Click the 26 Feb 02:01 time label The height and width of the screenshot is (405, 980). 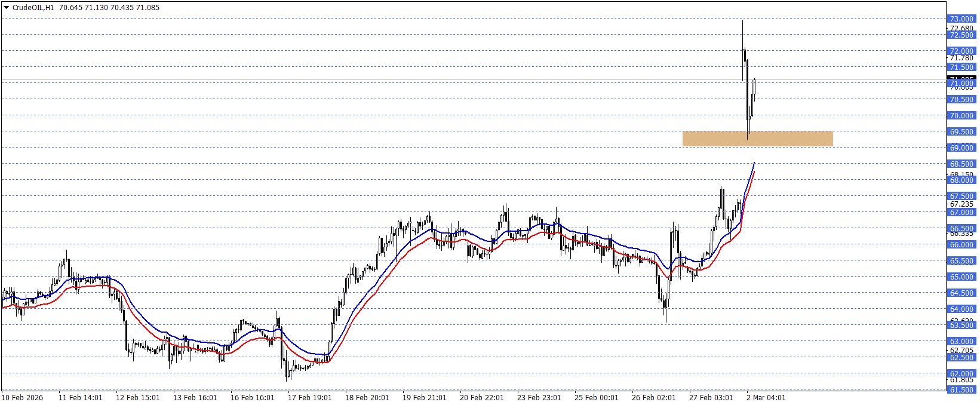pyautogui.click(x=653, y=398)
